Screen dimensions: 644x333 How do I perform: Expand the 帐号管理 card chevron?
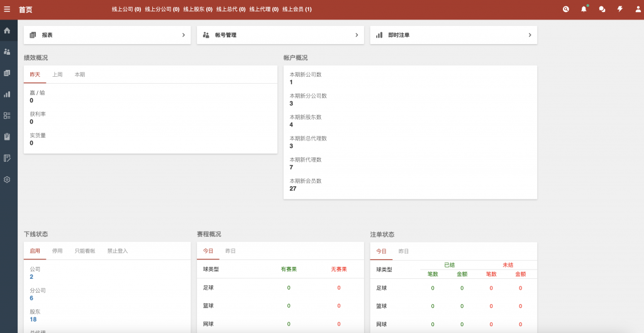click(357, 35)
